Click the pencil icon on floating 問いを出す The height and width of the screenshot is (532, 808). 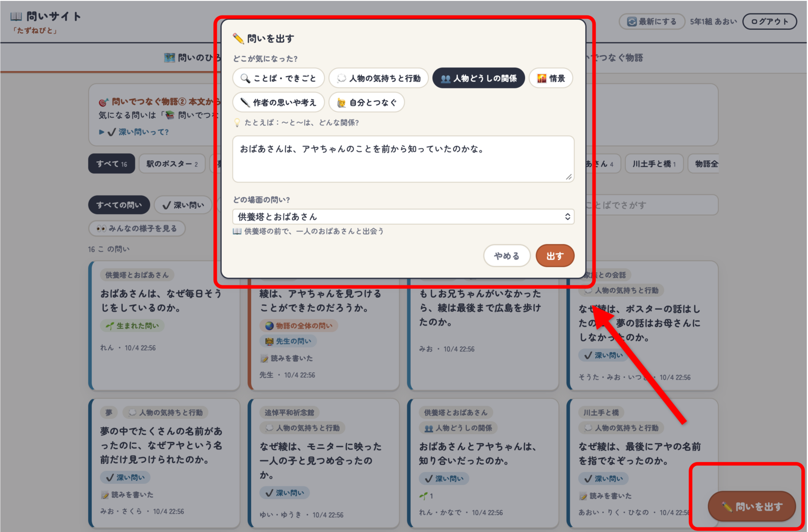(x=727, y=506)
